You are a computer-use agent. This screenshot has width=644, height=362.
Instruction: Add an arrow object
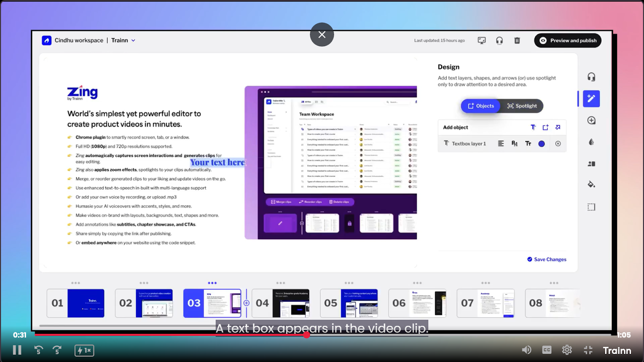(x=558, y=128)
